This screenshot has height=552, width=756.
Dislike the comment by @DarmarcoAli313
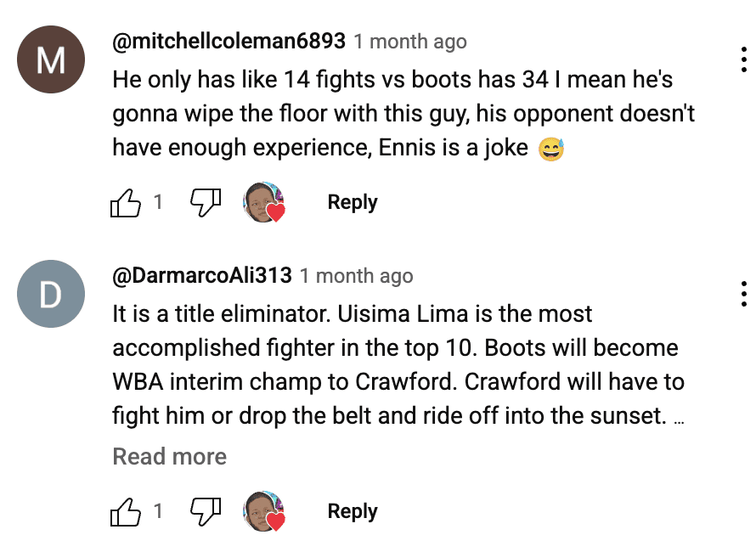(205, 511)
